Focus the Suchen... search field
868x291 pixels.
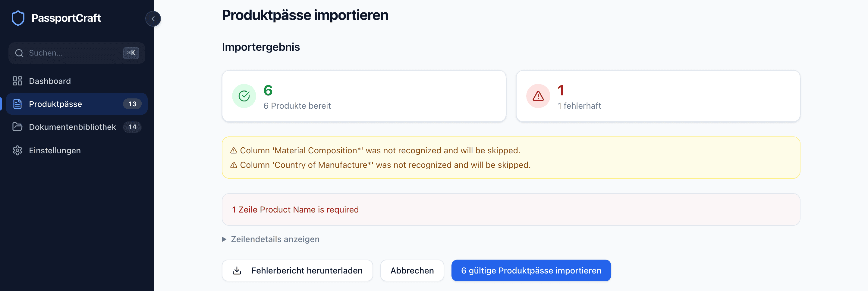point(77,53)
